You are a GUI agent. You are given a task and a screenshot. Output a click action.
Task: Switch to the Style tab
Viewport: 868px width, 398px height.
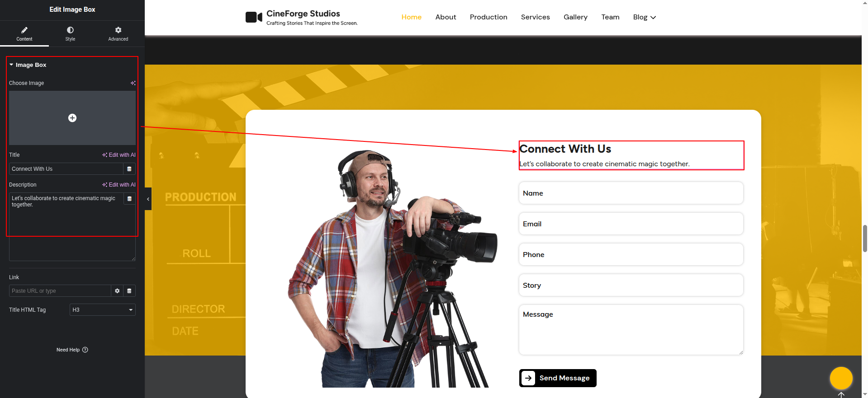click(70, 34)
